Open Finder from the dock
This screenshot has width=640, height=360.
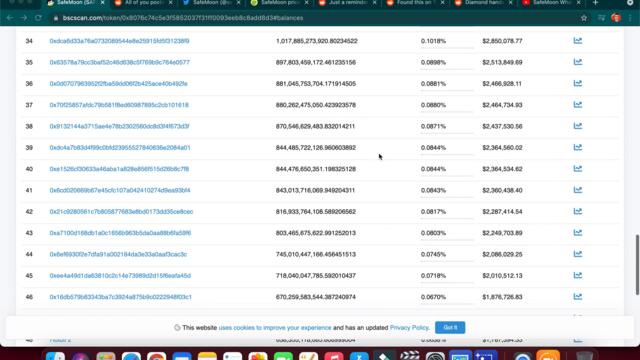55,356
